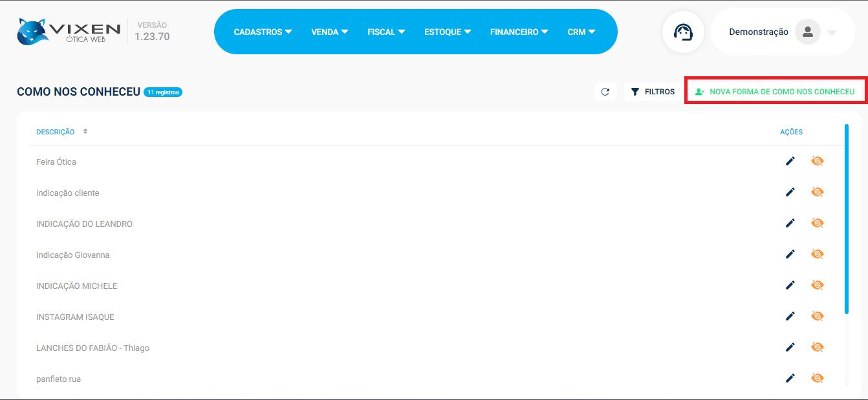Expand the Demonstração user menu arrow

tap(832, 32)
